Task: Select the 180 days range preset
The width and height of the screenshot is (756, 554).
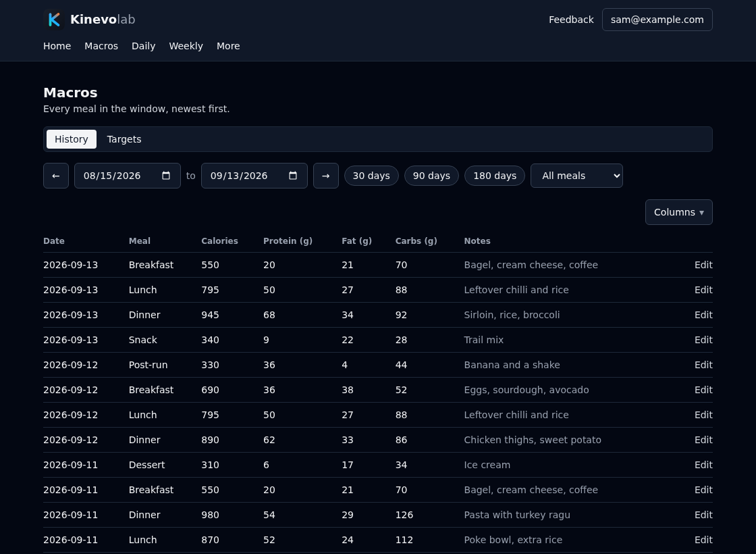Action: coord(495,176)
